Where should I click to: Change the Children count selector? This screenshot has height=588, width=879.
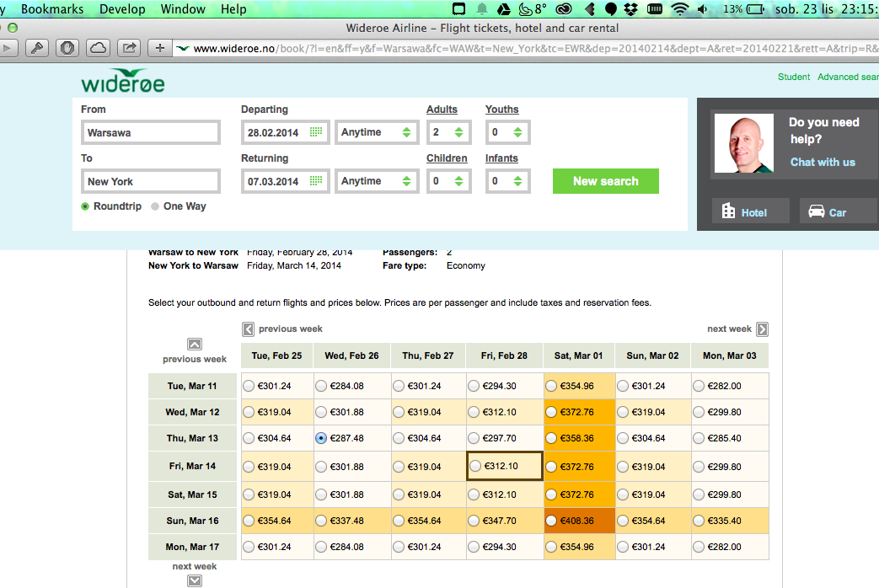coord(448,181)
